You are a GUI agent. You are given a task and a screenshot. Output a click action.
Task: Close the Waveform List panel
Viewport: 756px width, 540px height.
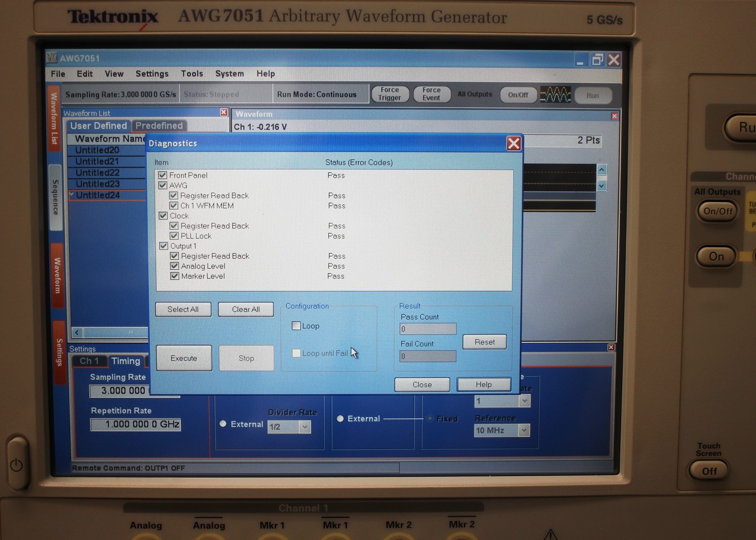[223, 112]
